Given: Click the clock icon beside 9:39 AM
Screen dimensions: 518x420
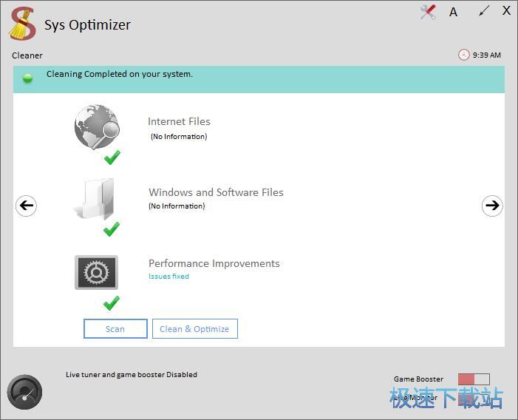Looking at the screenshot, I should [x=463, y=55].
